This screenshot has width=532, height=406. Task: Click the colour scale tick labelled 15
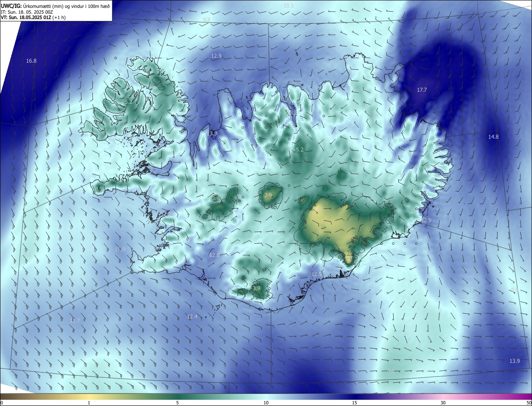(x=355, y=403)
